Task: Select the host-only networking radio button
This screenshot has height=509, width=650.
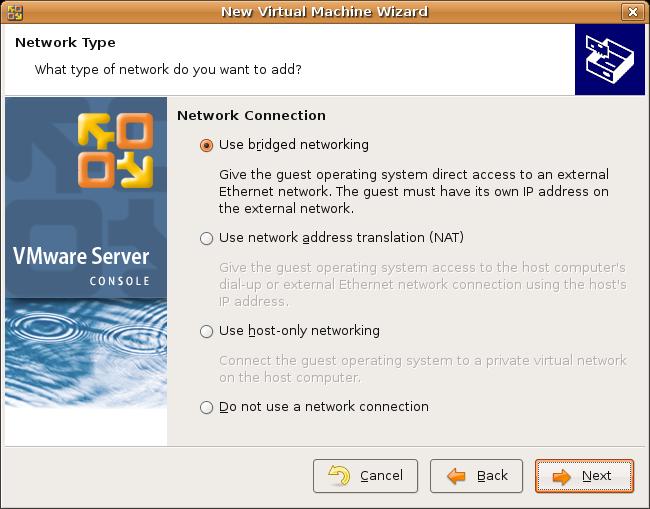Action: coord(206,331)
